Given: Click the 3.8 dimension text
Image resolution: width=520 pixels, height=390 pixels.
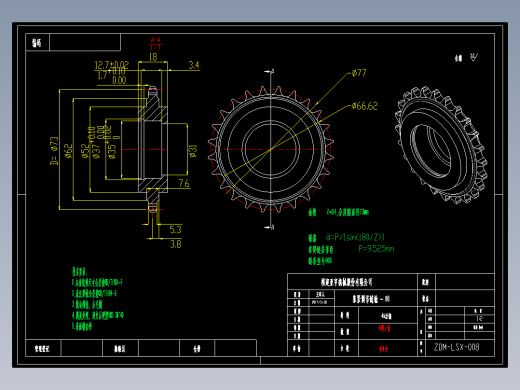Looking at the screenshot, I should (176, 244).
